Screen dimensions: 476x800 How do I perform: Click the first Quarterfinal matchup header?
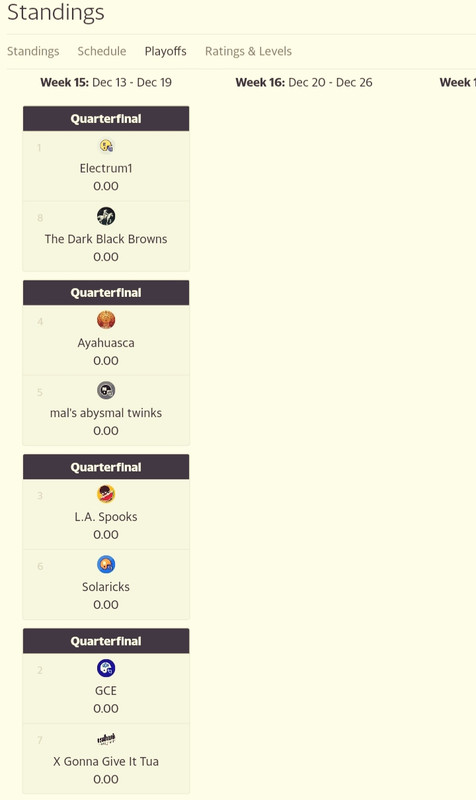tap(106, 119)
